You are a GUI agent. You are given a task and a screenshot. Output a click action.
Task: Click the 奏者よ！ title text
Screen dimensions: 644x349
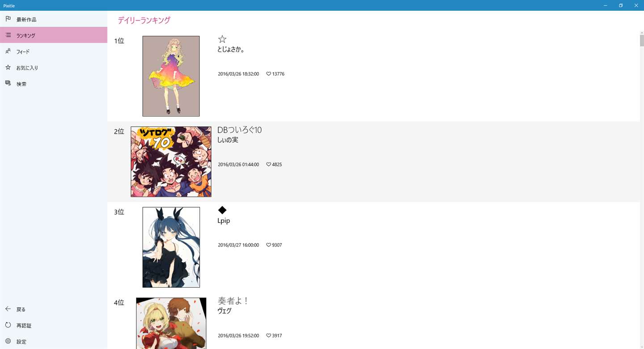[x=233, y=301]
